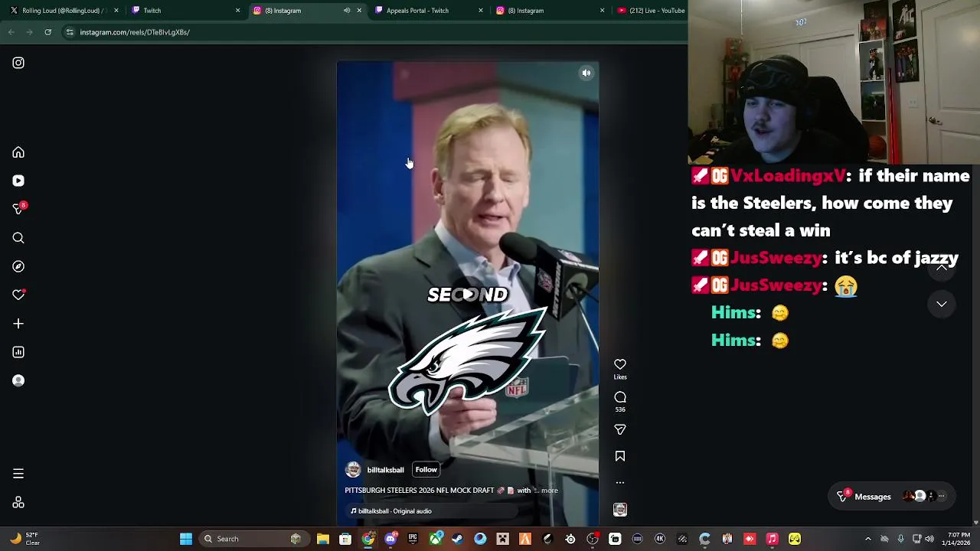The height and width of the screenshot is (551, 980).
Task: Close the Twitch tab
Action: 237,11
